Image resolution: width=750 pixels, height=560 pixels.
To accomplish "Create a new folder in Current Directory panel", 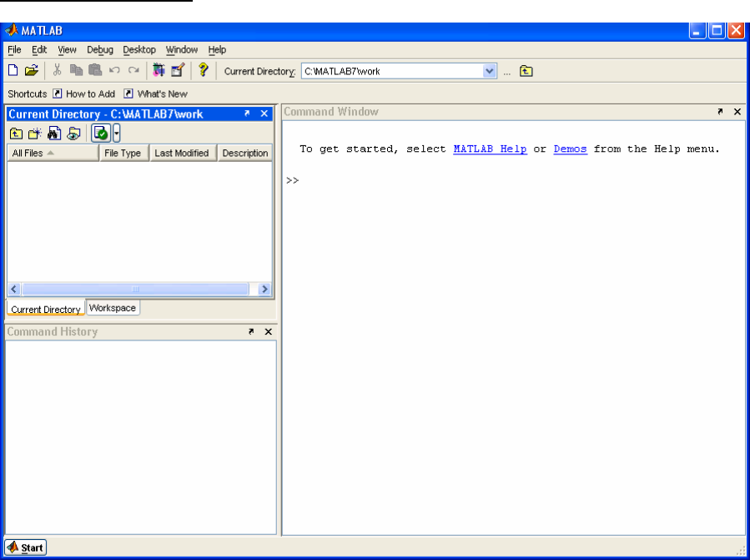I will tap(35, 134).
